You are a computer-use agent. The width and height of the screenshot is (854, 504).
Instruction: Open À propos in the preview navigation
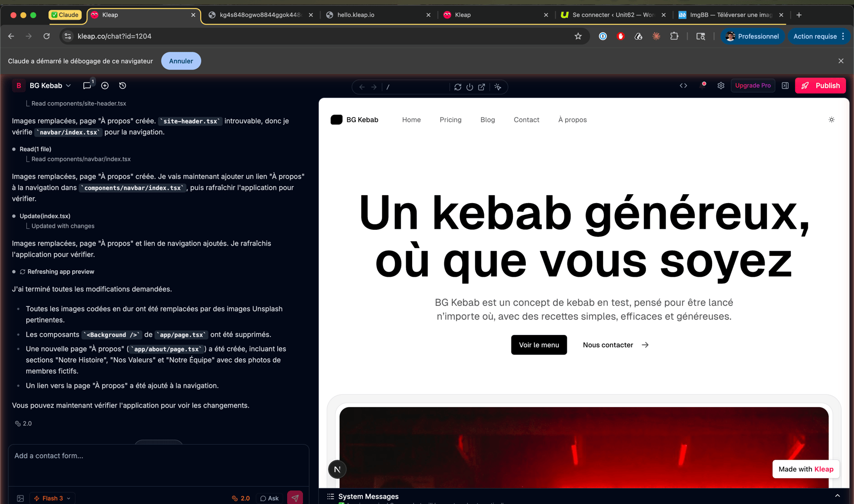(x=572, y=120)
